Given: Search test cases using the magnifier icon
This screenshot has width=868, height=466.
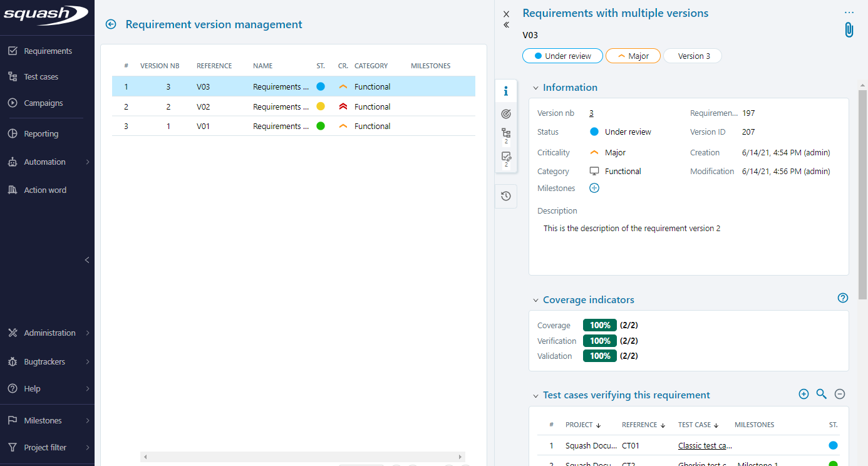Looking at the screenshot, I should coord(821,394).
